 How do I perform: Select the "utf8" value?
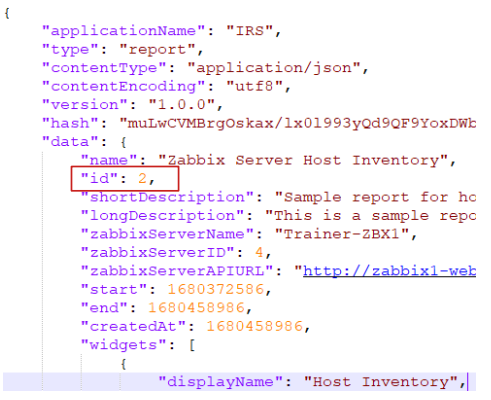click(254, 87)
